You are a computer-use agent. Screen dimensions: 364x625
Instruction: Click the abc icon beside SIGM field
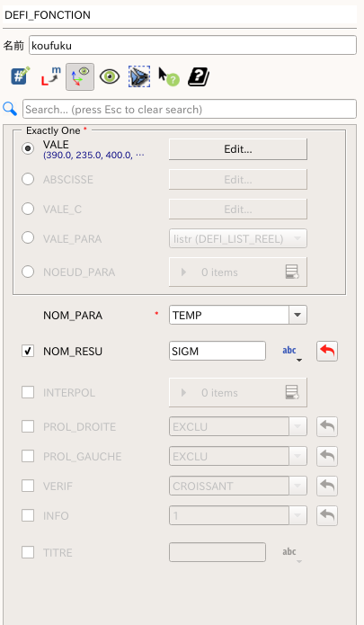click(x=289, y=351)
